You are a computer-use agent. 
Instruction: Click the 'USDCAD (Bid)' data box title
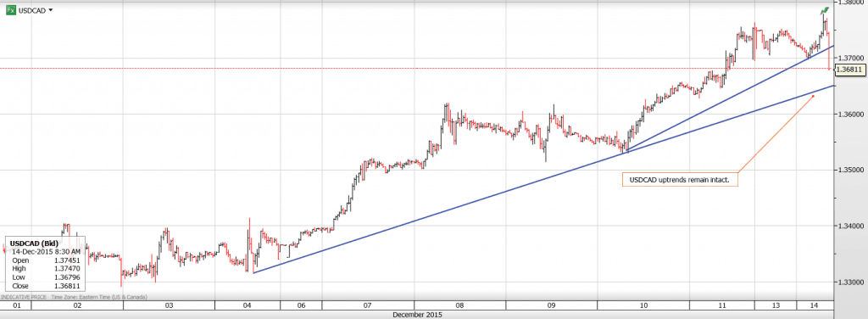point(34,243)
